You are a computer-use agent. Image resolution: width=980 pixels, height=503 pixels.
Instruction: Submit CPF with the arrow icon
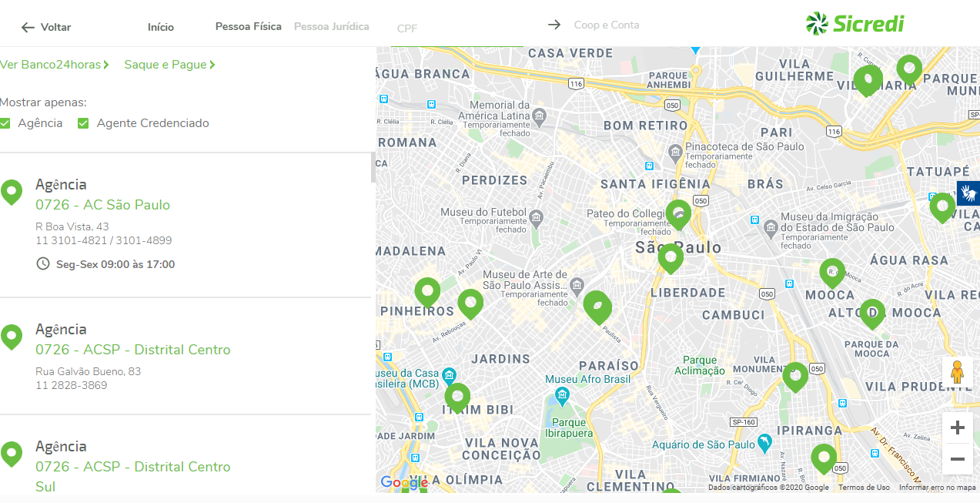click(554, 25)
